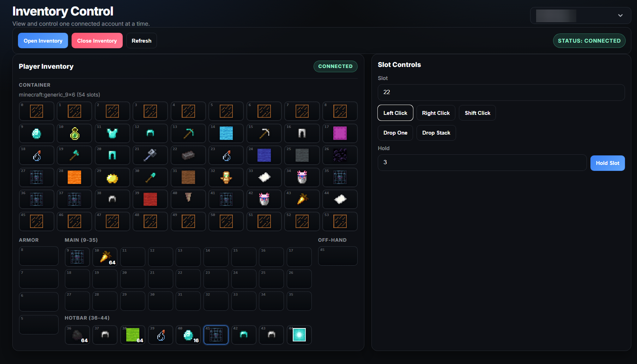This screenshot has width=637, height=364.
Task: Select the lime block in hotbar slot 38
Action: 133,335
